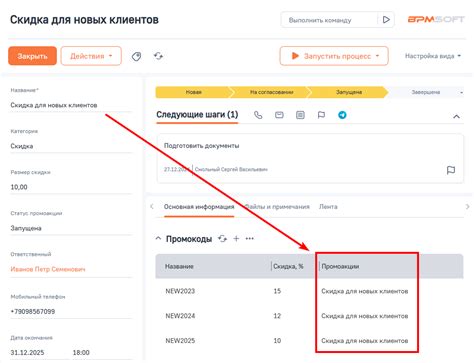Viewport: 474px width, 363px height.
Task: Open Иванов Петр Семенович link
Action: [x=48, y=269]
